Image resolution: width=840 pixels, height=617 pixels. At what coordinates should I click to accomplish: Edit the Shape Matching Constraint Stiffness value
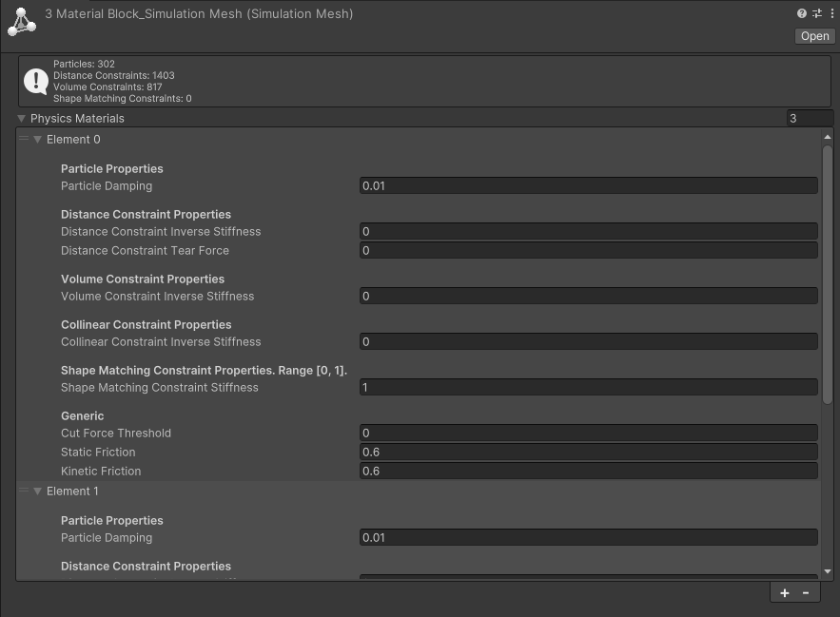(x=587, y=387)
